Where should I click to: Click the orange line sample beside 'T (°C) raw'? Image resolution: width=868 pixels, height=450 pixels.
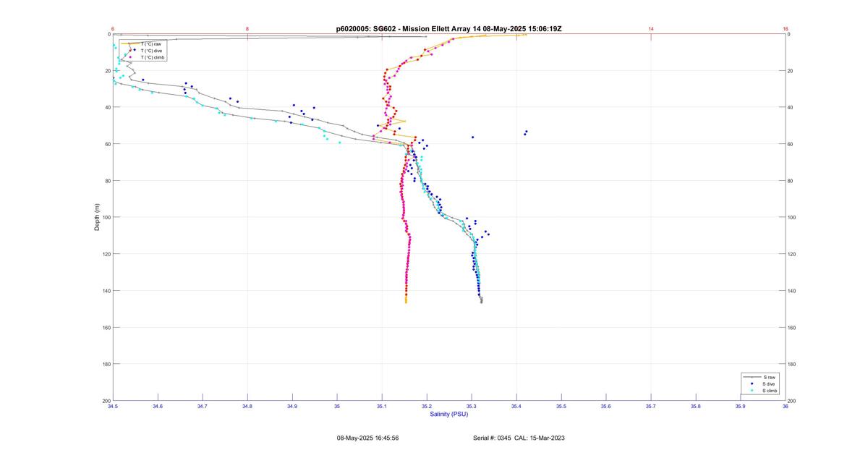pyautogui.click(x=130, y=44)
